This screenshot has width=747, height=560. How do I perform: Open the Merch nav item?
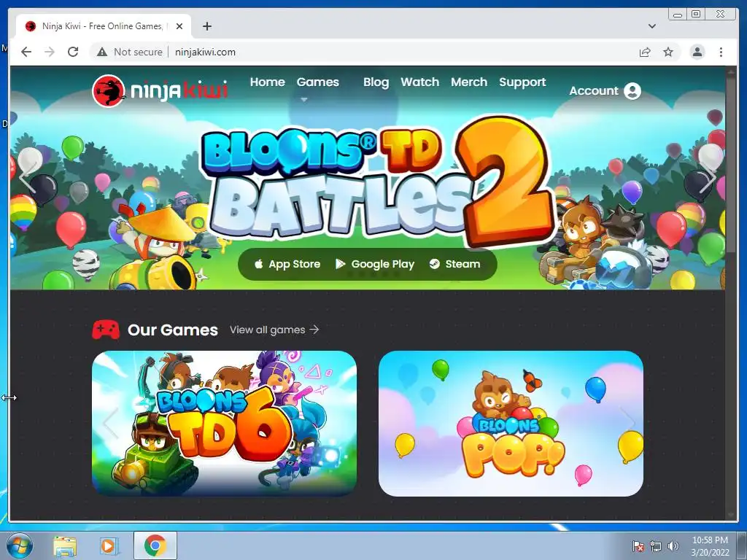pyautogui.click(x=469, y=82)
